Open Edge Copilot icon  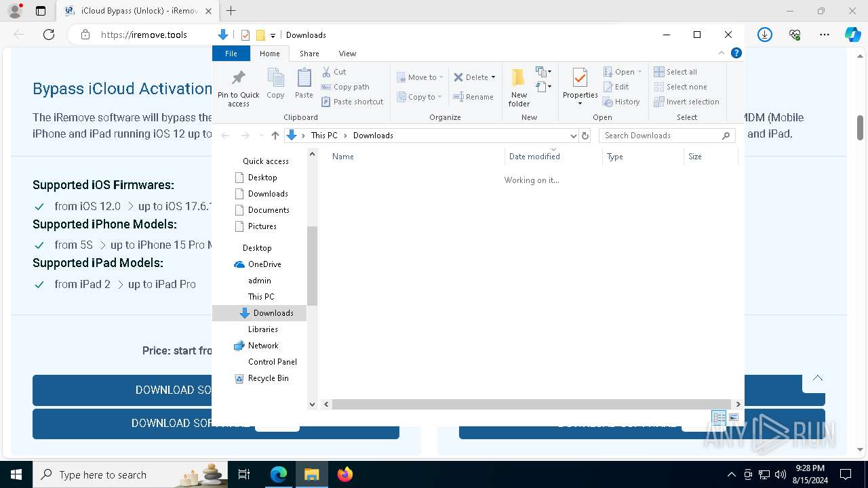pos(852,35)
